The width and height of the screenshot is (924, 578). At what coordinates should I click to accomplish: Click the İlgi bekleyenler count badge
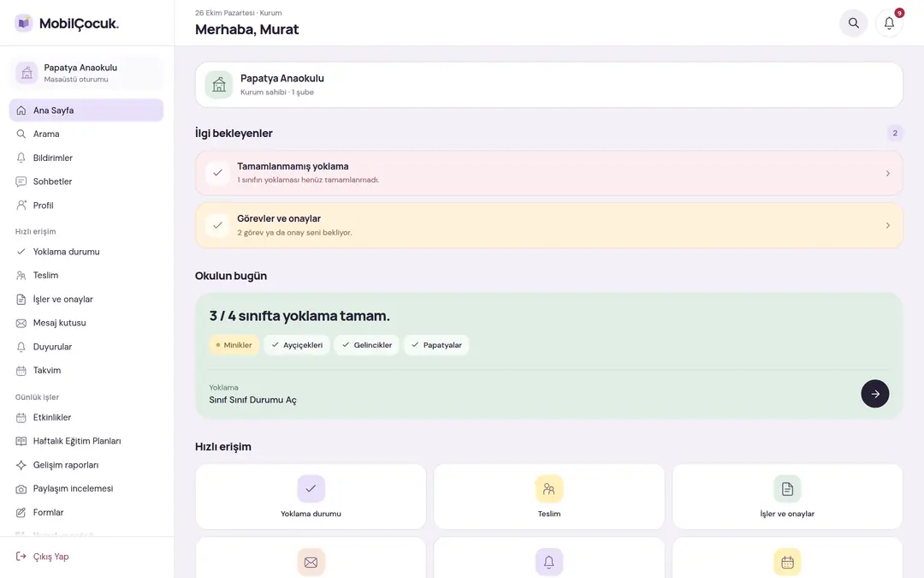[x=895, y=134]
